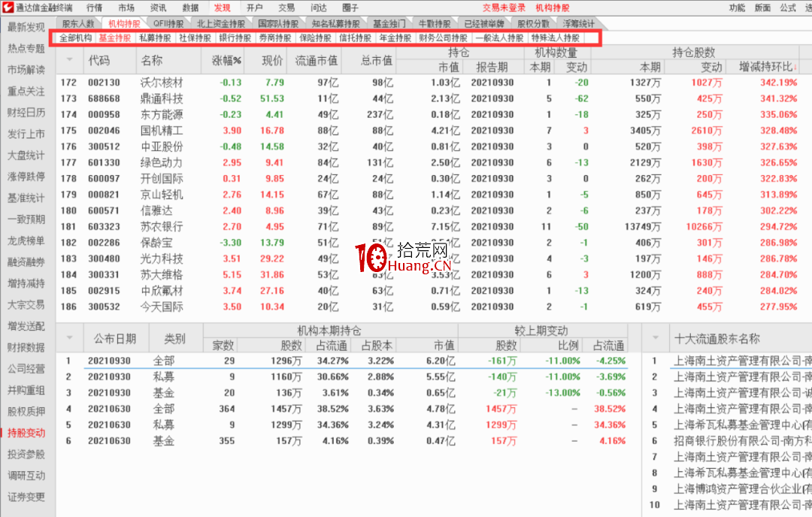The height and width of the screenshot is (517, 812).
Task: Open 股权质押 in the left sidebar
Action: point(26,412)
